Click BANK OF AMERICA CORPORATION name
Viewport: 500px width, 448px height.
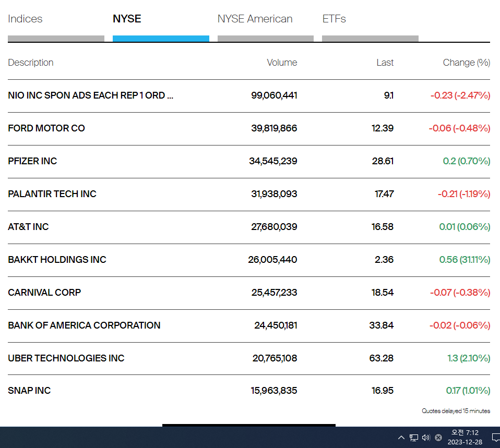pos(84,325)
